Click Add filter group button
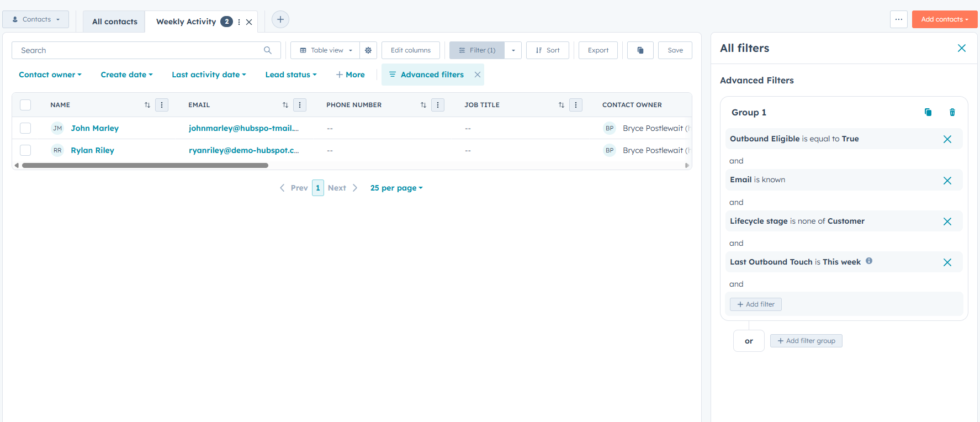 click(806, 341)
